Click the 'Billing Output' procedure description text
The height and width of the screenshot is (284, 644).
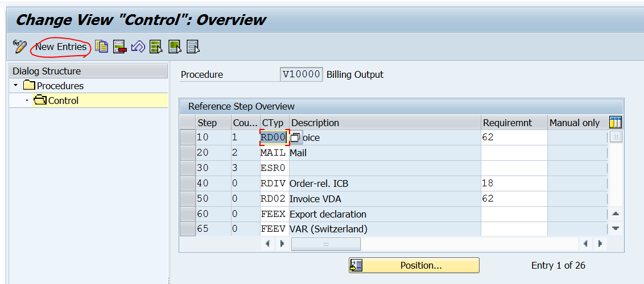point(355,75)
